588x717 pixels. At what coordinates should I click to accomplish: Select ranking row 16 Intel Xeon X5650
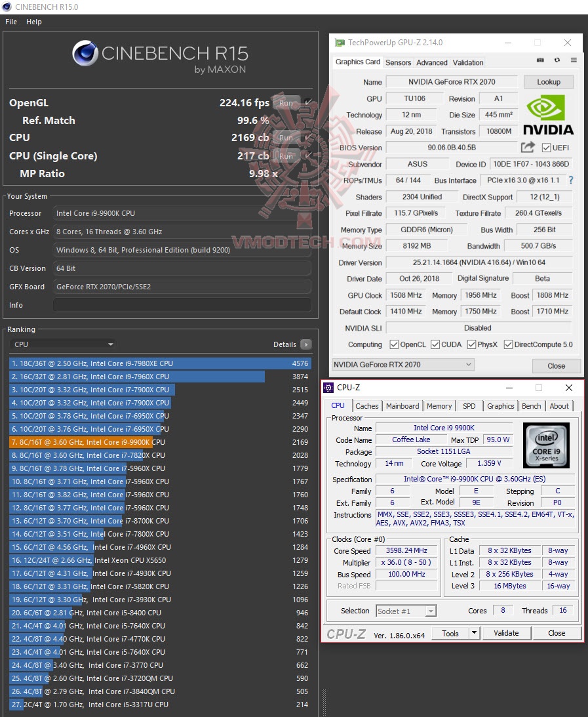pos(160,560)
